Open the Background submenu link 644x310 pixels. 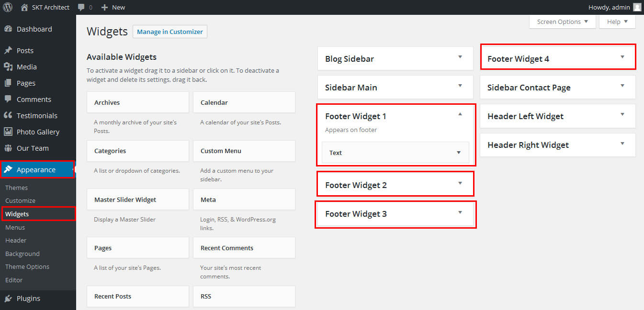coord(23,254)
